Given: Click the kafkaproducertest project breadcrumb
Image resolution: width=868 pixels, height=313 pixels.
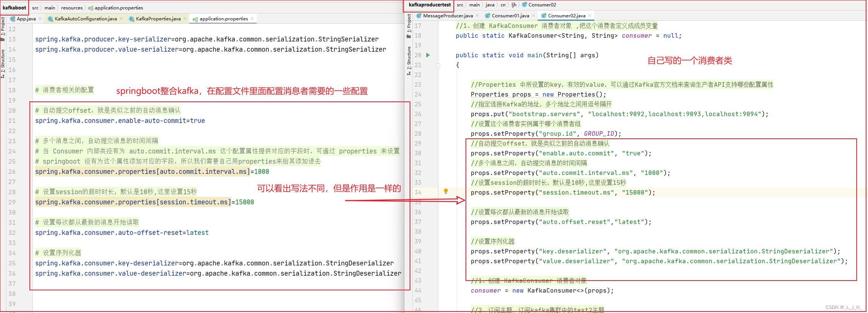Looking at the screenshot, I should coord(430,5).
